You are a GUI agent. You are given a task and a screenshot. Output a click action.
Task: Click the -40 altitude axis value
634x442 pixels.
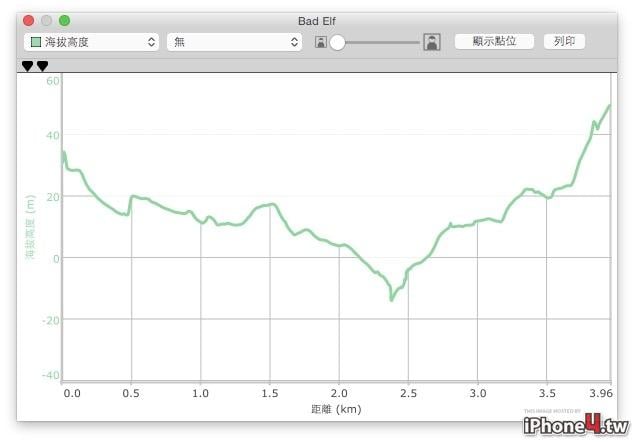[51, 375]
